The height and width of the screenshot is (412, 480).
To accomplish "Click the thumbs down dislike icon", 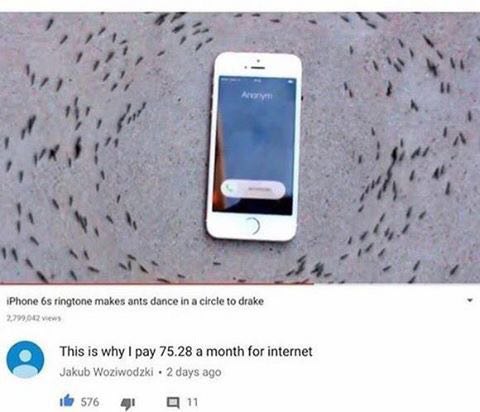I will [128, 403].
